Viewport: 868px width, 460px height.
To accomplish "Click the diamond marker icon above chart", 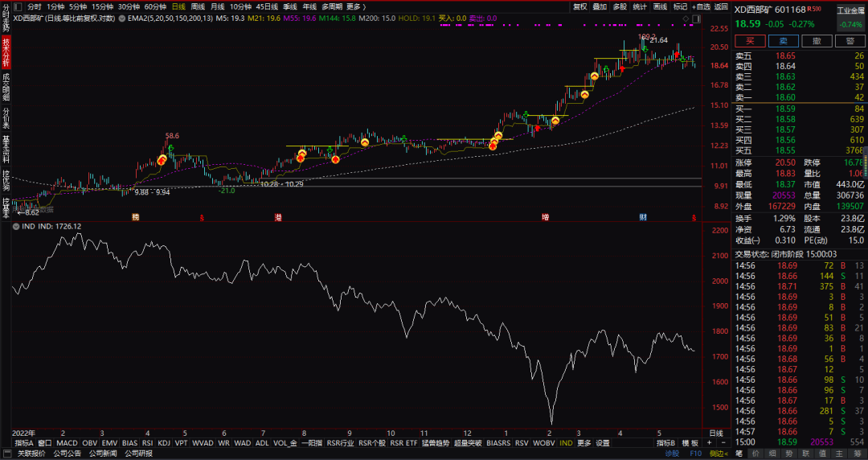I will [x=686, y=18].
